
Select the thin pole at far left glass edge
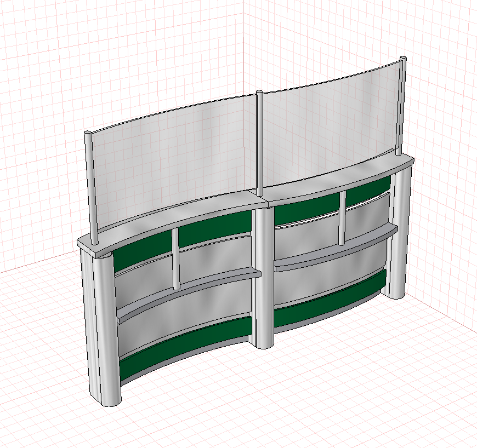[x=91, y=188]
